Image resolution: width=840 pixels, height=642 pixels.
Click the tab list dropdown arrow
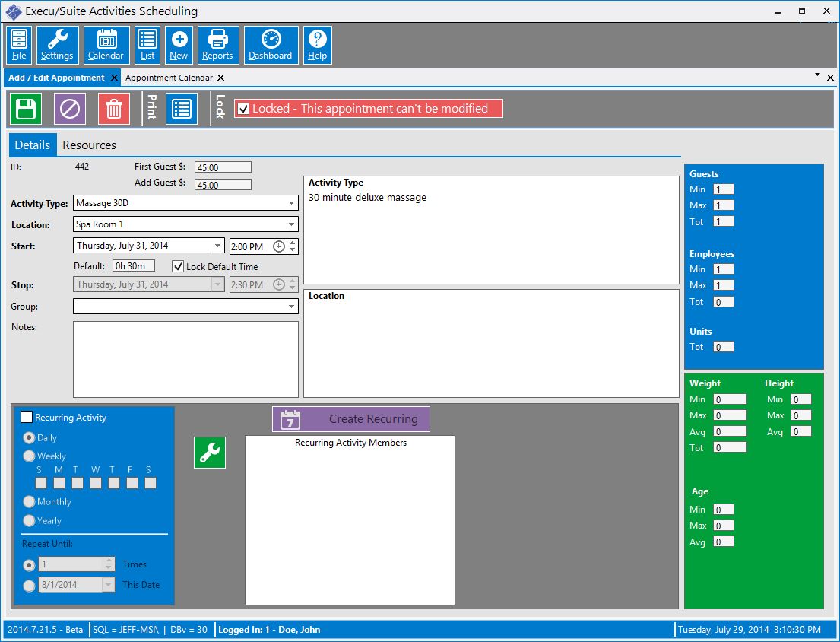tap(817, 75)
